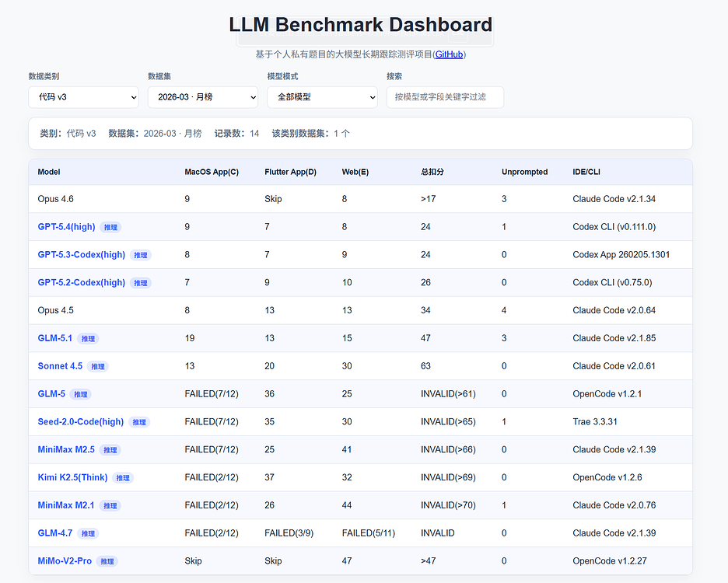Click the 推理 badge beside GPT-5.2-Codex(high)
This screenshot has width=728, height=583.
[x=141, y=283]
